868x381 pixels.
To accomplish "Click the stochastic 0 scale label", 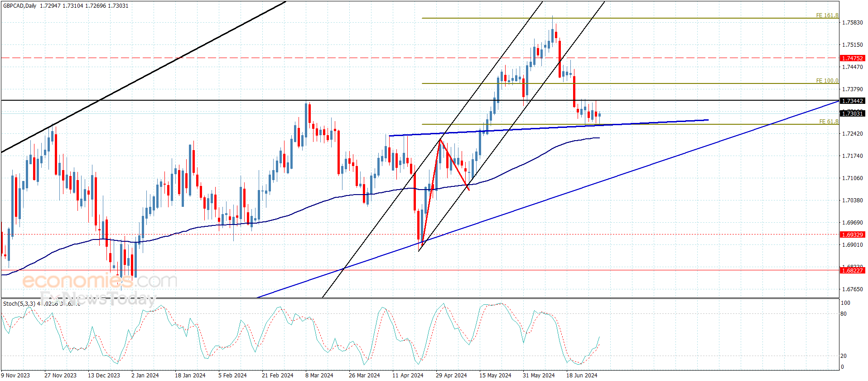I will (x=842, y=367).
